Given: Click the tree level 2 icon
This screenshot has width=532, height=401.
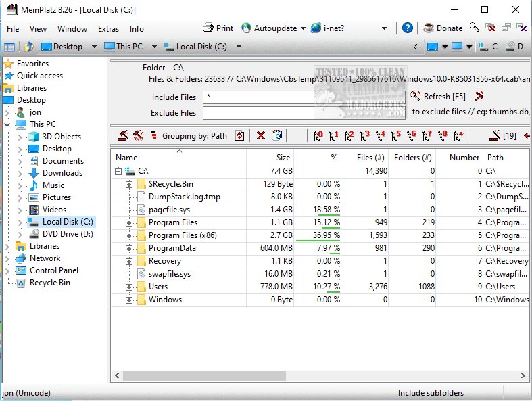Looking at the screenshot, I should pos(349,135).
